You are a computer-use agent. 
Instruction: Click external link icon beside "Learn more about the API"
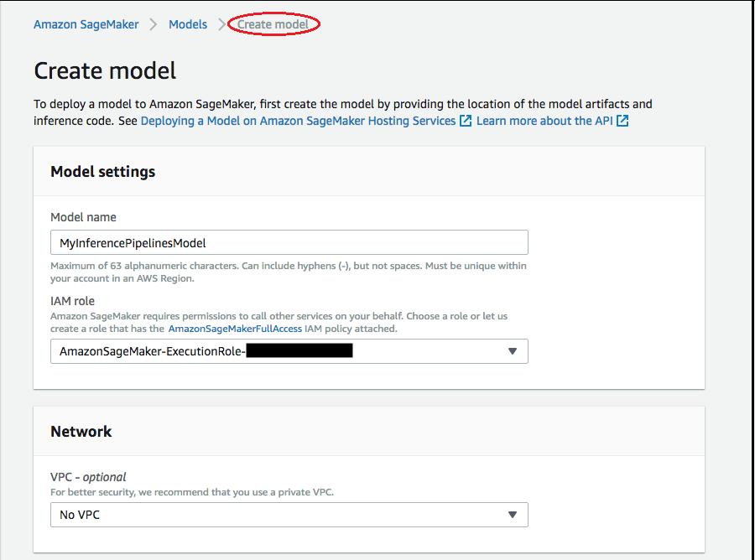click(621, 121)
